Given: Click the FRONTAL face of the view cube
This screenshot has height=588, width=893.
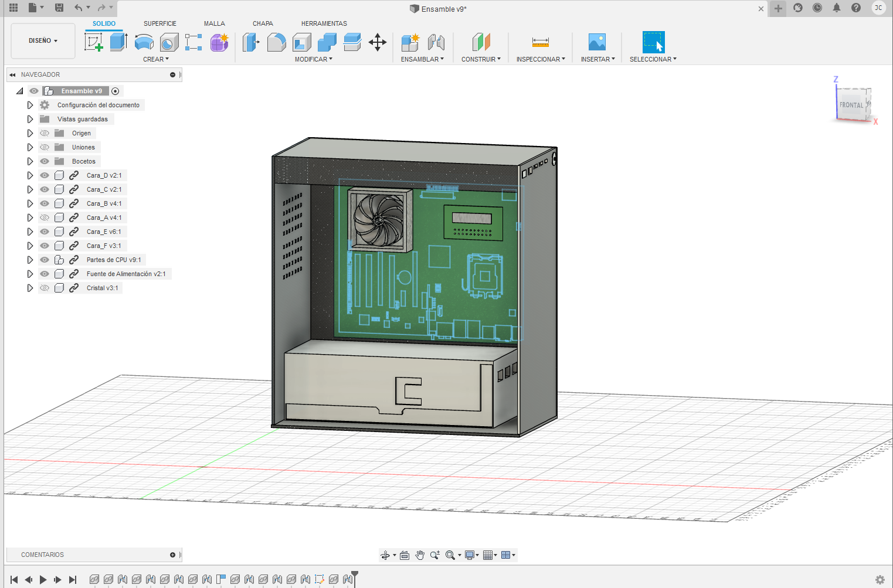Looking at the screenshot, I should click(x=851, y=105).
